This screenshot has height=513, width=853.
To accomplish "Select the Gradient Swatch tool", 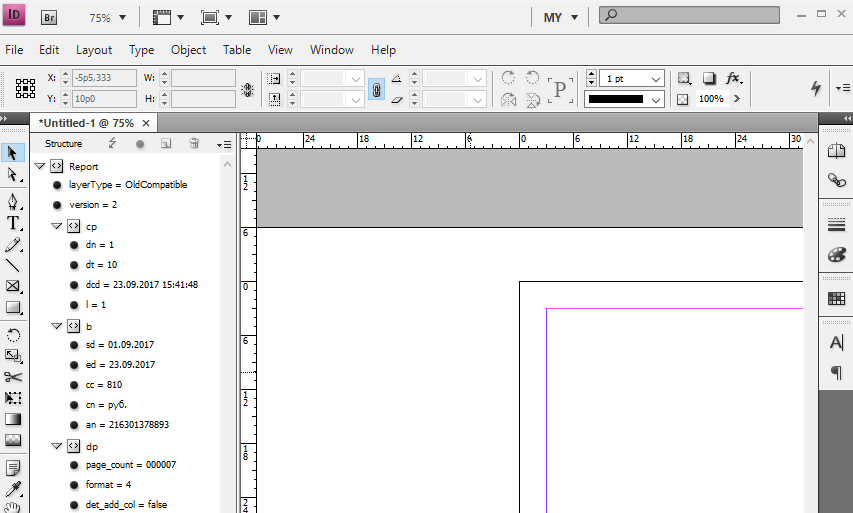I will click(13, 419).
